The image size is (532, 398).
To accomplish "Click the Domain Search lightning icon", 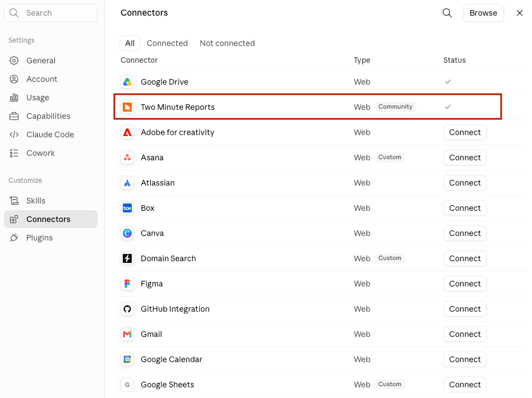I will click(127, 258).
